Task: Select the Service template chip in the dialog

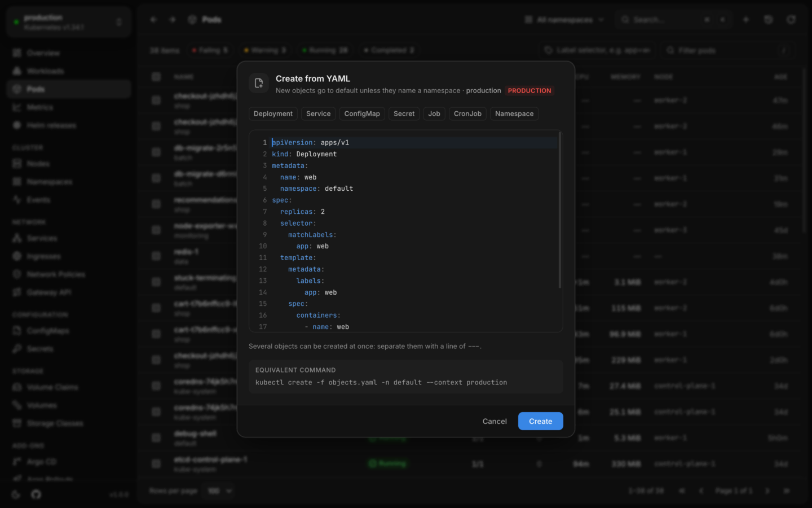Action: click(x=319, y=114)
